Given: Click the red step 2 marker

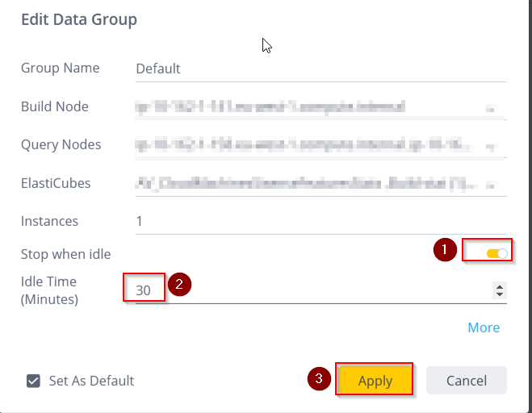Looking at the screenshot, I should click(x=180, y=285).
